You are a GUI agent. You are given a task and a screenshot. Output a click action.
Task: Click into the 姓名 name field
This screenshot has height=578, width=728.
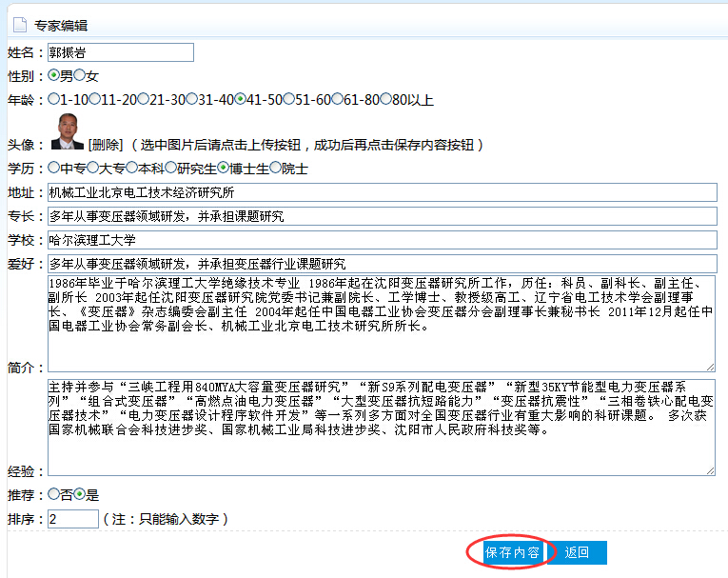pyautogui.click(x=120, y=52)
